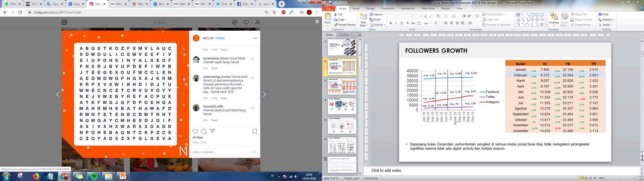Click Find in Editing group
The image size is (644, 181).
coord(604,15)
